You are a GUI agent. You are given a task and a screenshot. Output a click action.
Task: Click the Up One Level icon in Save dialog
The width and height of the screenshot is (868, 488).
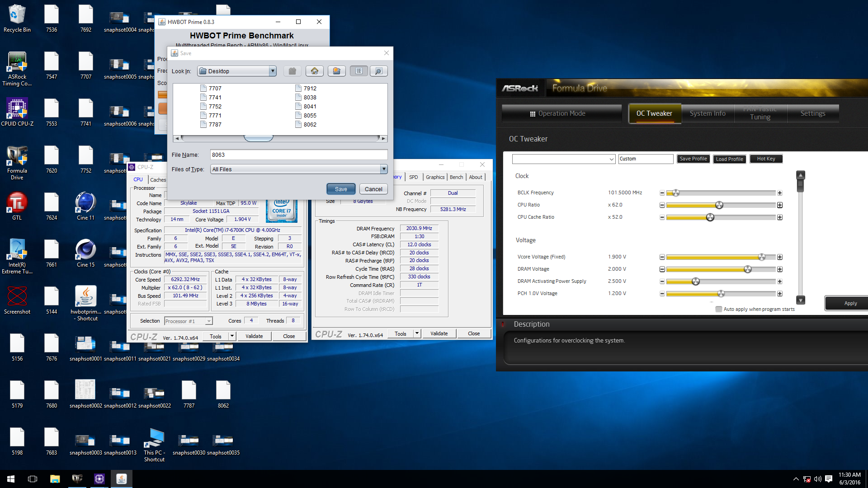tap(292, 71)
